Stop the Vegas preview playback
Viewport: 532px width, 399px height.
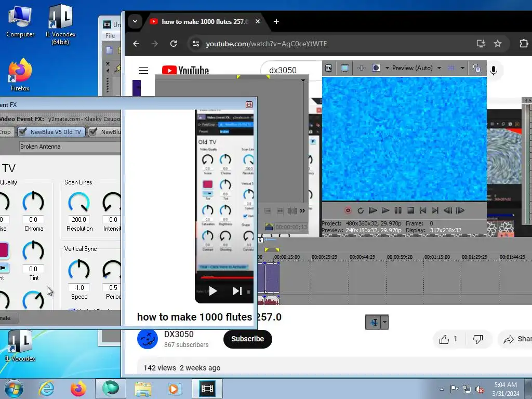(x=410, y=210)
